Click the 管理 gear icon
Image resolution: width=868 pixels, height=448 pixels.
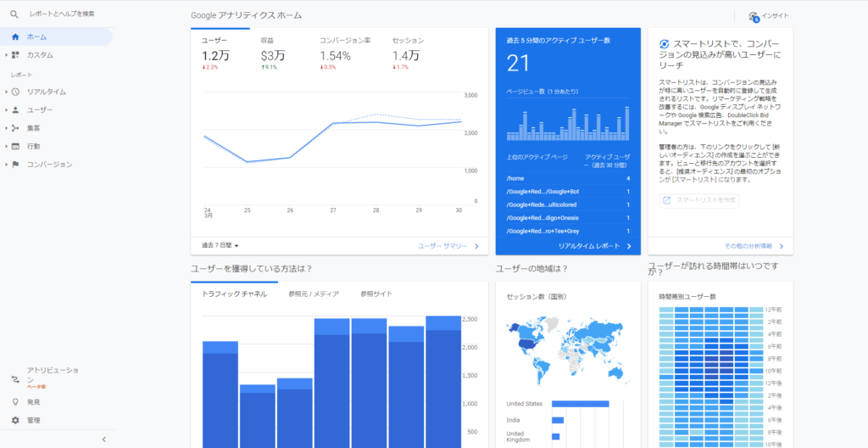tap(15, 420)
